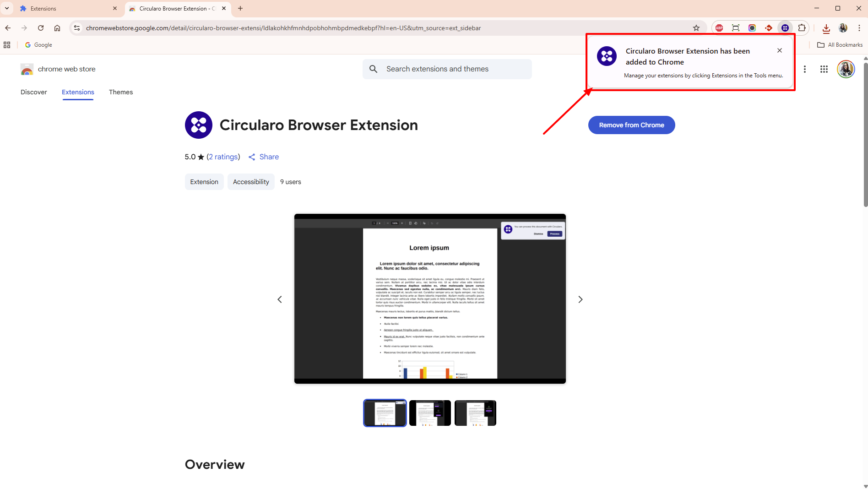Share the Circularo Browser Extension
The height and width of the screenshot is (489, 868).
point(263,157)
